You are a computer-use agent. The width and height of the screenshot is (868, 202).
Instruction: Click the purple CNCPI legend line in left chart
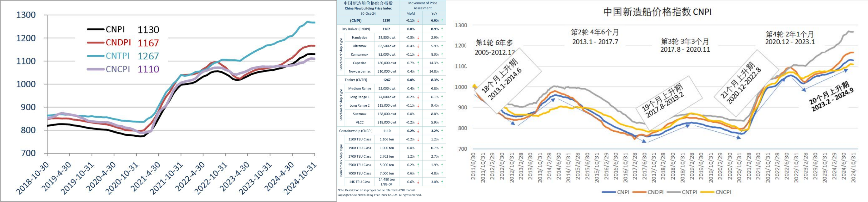tap(95, 69)
